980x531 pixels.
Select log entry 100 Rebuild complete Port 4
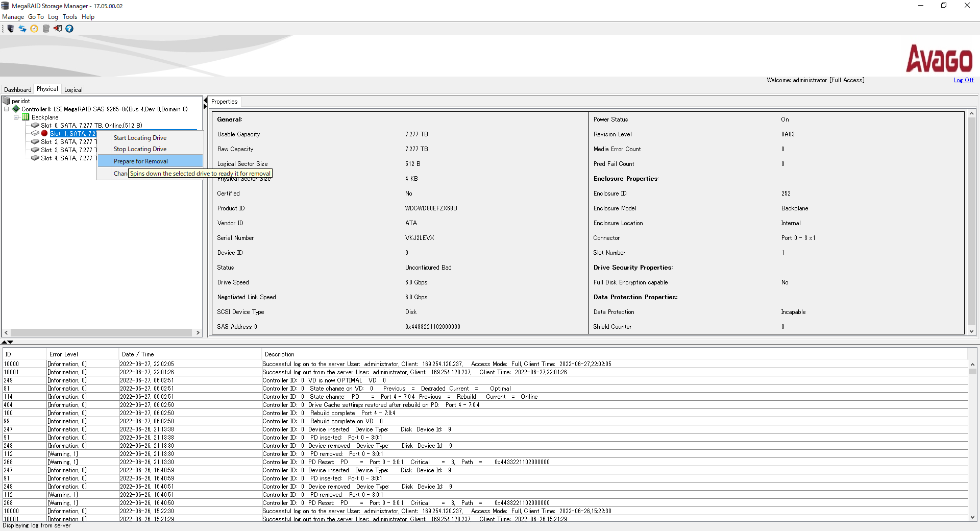(x=485, y=413)
